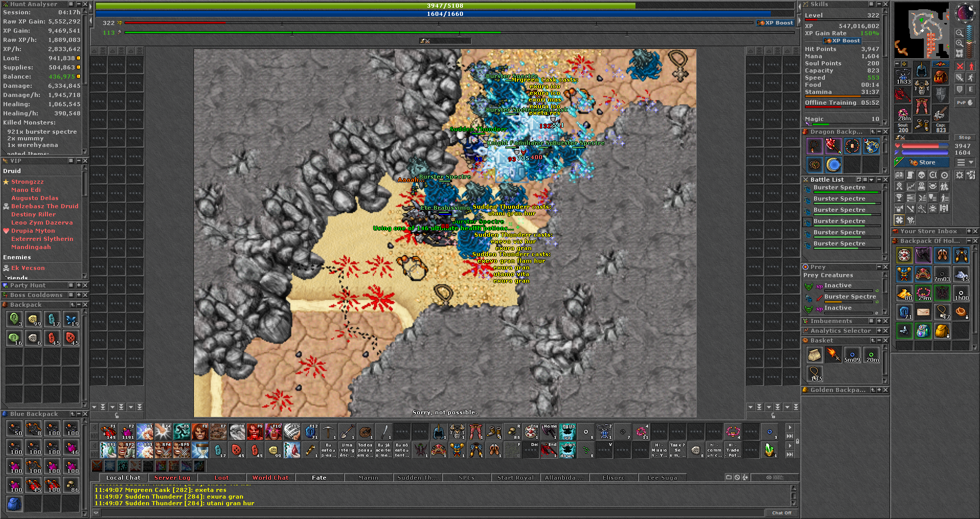This screenshot has height=519, width=980.
Task: Open the NPCs chat tab
Action: click(467, 478)
